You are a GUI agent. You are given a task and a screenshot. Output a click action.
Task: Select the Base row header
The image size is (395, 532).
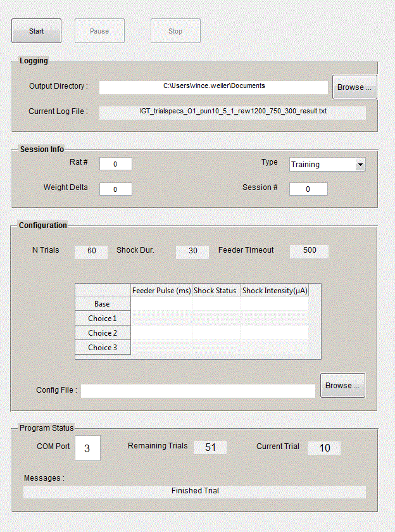tap(103, 303)
